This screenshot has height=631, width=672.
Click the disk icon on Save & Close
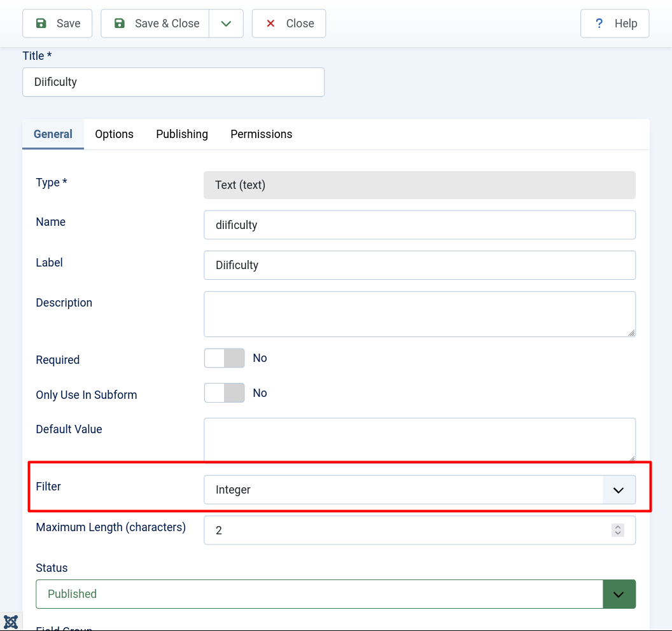tap(119, 23)
